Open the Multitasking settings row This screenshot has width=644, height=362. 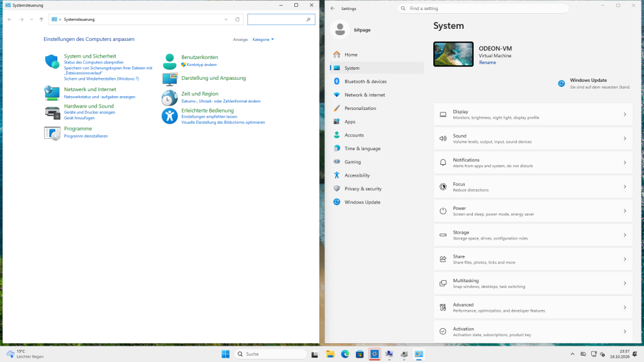point(533,283)
